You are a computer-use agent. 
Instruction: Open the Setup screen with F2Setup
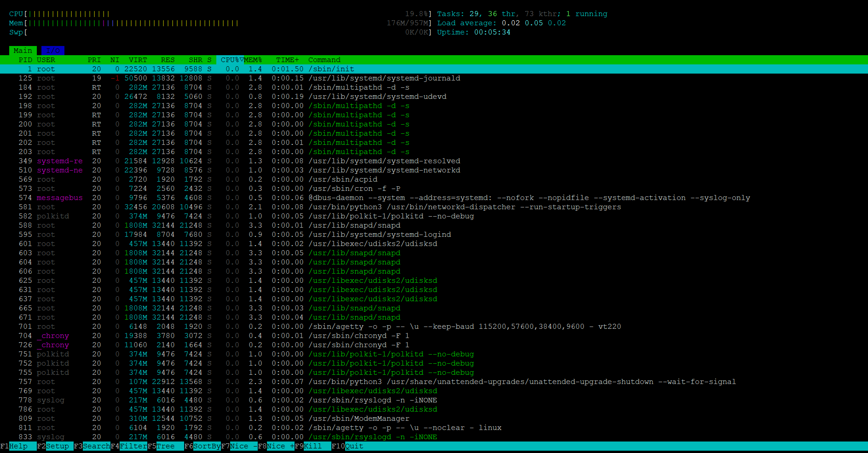55,446
